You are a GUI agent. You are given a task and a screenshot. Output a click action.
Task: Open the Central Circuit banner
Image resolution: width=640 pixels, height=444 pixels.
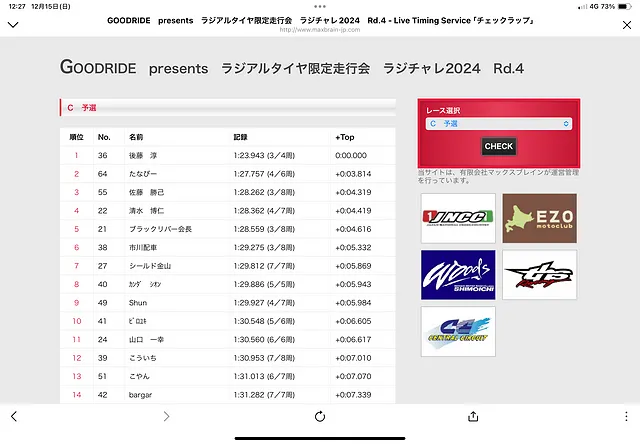pyautogui.click(x=457, y=331)
